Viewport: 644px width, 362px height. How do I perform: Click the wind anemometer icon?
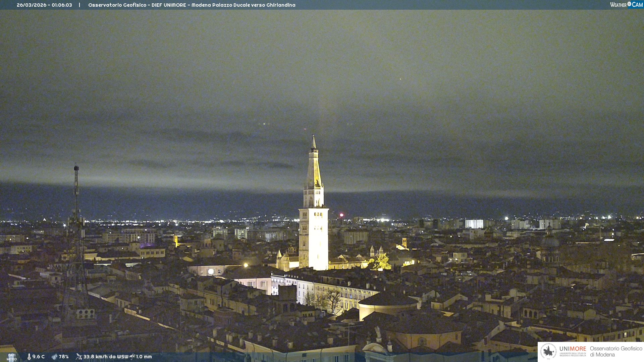79,357
